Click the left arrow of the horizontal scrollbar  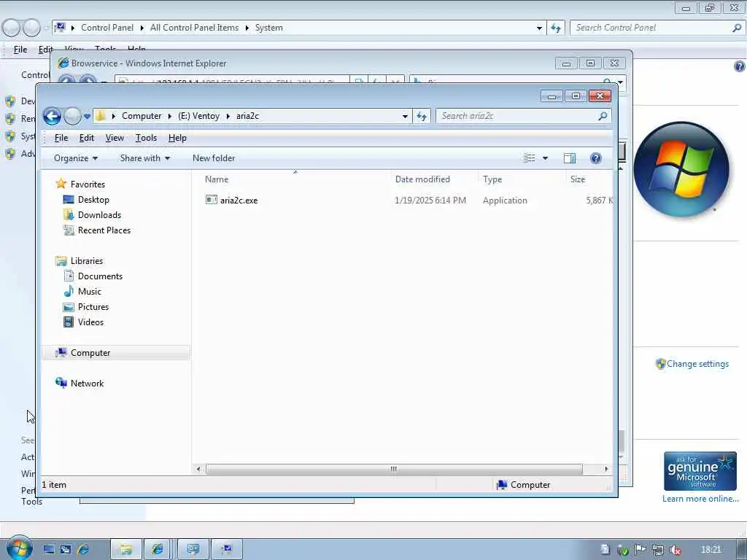pos(198,469)
